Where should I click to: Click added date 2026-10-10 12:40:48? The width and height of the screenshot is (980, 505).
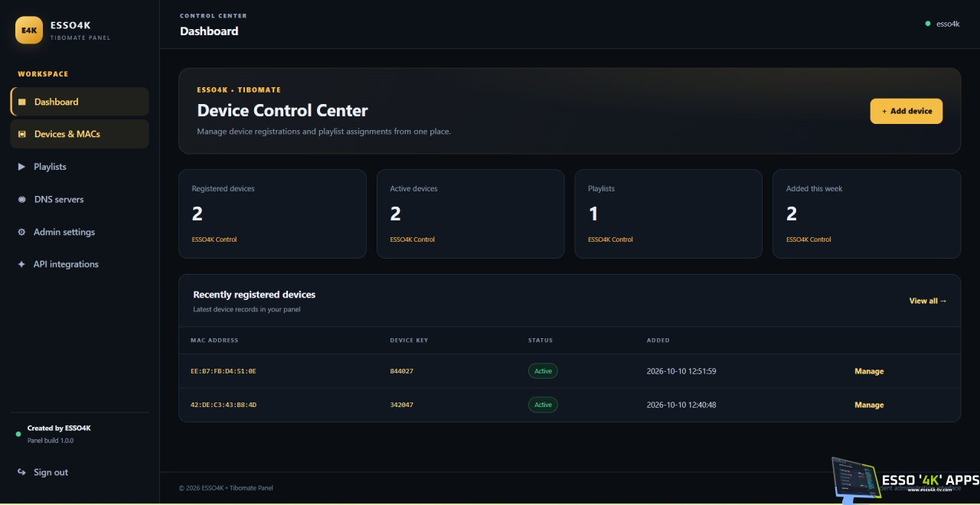coord(681,405)
